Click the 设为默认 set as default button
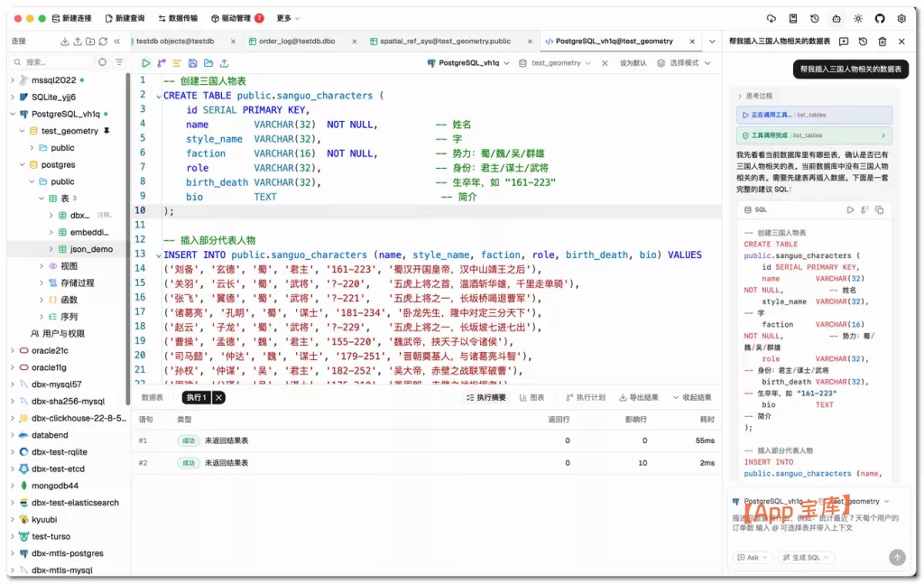924x584 pixels. click(633, 63)
